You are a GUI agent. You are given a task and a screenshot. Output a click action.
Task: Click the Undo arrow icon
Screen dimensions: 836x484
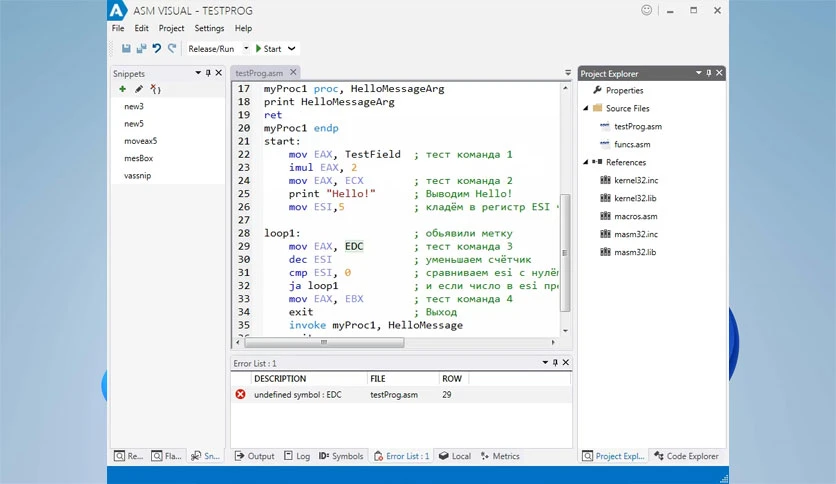(157, 49)
